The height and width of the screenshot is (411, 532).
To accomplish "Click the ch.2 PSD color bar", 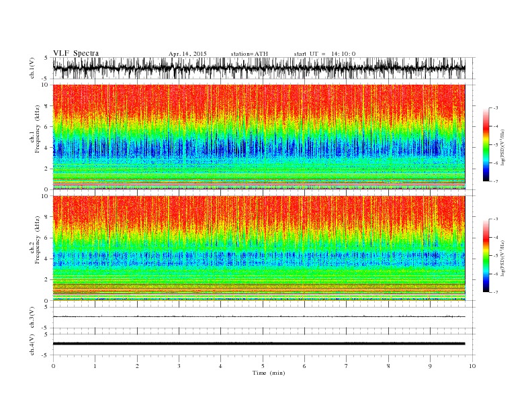I will tap(486, 256).
